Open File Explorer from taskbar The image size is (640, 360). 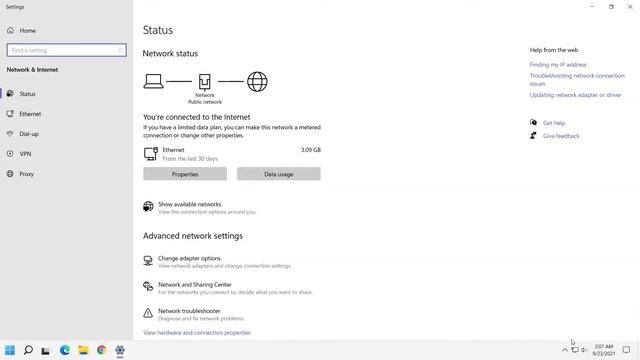83,350
